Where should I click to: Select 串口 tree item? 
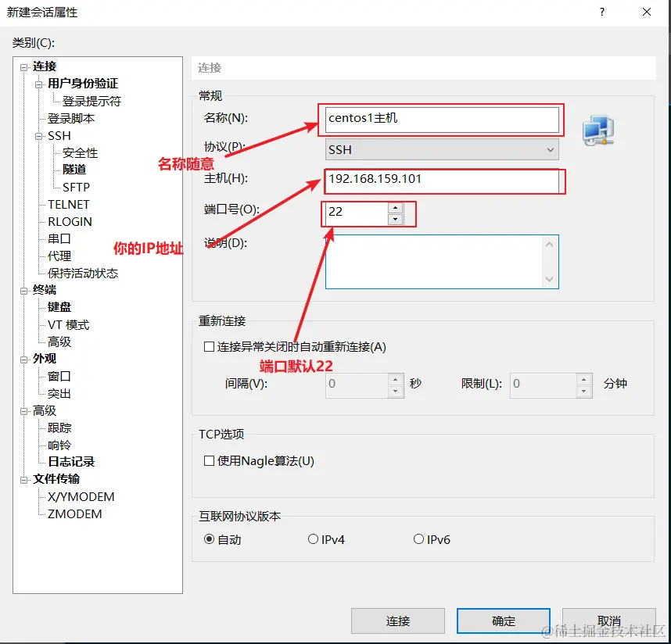point(59,238)
